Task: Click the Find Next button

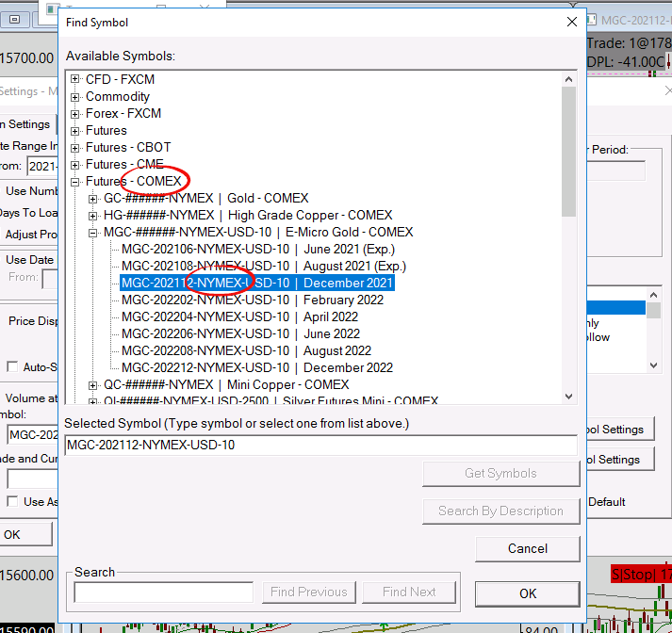Action: [x=409, y=592]
